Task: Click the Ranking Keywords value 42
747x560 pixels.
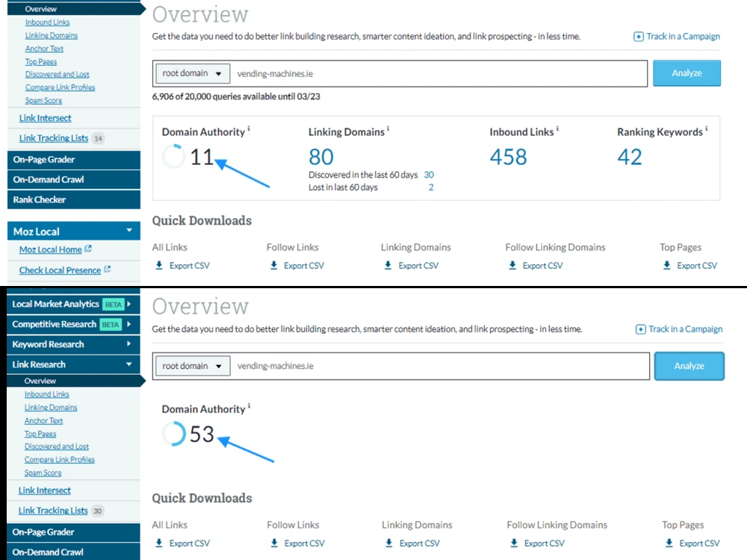Action: tap(630, 157)
